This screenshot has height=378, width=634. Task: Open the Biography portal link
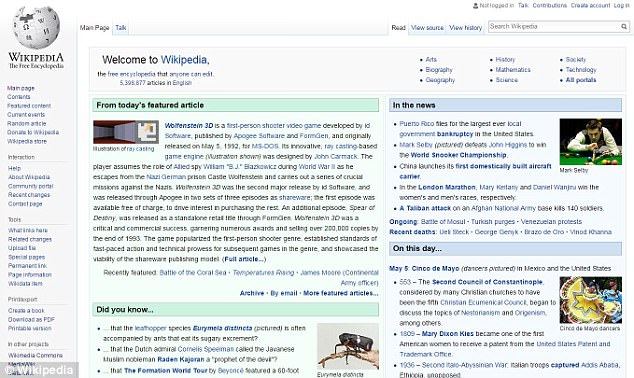click(439, 70)
